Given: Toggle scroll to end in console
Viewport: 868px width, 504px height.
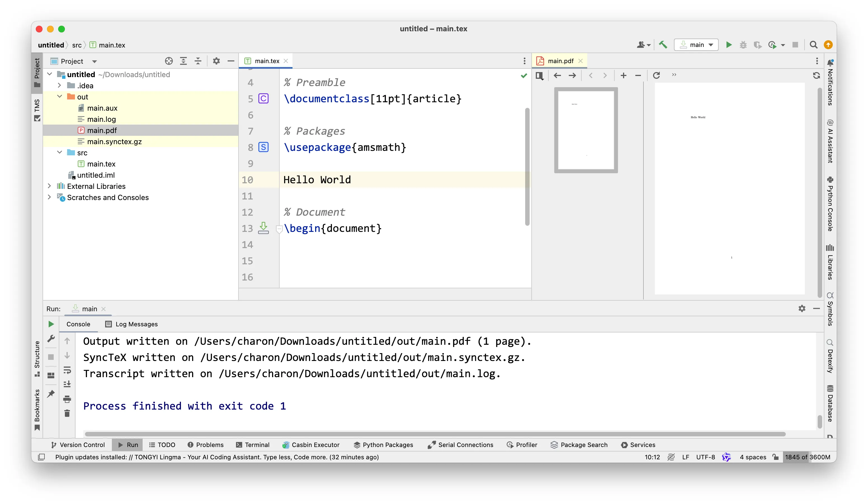Looking at the screenshot, I should [67, 384].
